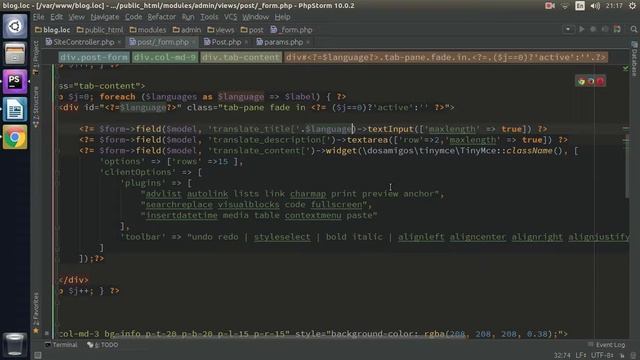640x360 pixels.
Task: Click blog.loc in navigation bar
Action: tap(53, 30)
